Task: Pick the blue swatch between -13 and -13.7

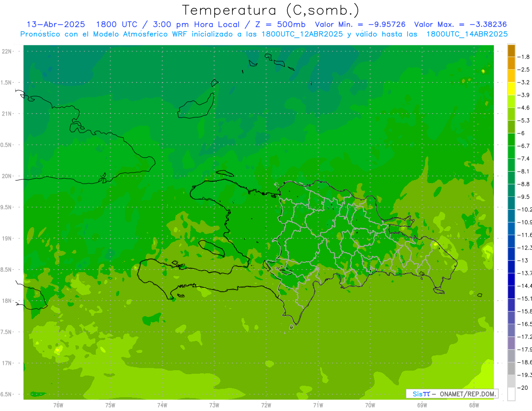Action: (x=511, y=266)
